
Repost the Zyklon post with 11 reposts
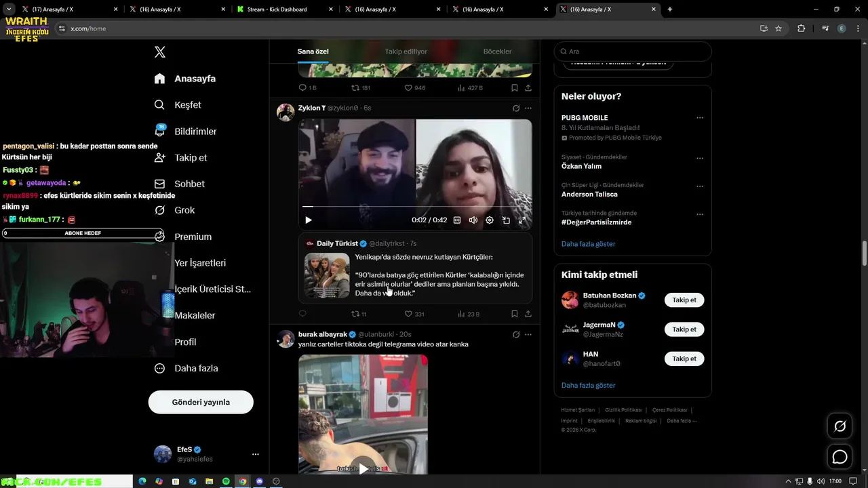click(359, 314)
